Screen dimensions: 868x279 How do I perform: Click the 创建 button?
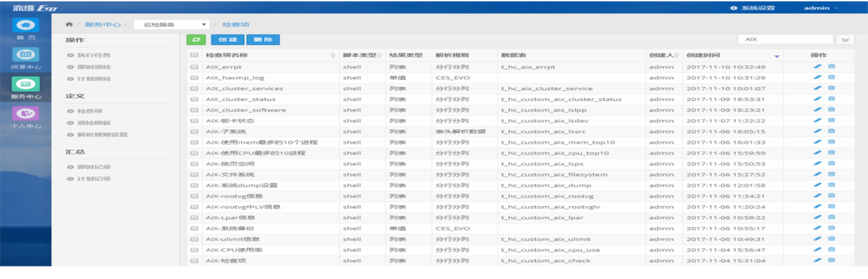(x=227, y=40)
